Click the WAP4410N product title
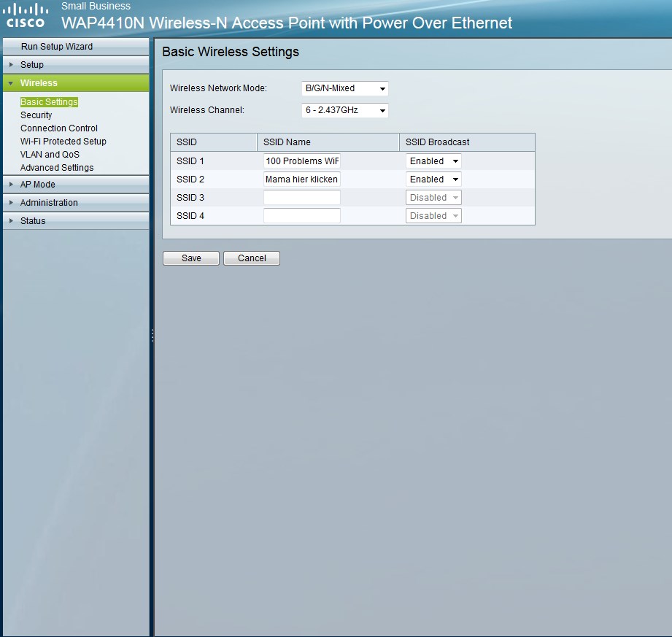The image size is (672, 637). pyautogui.click(x=287, y=23)
